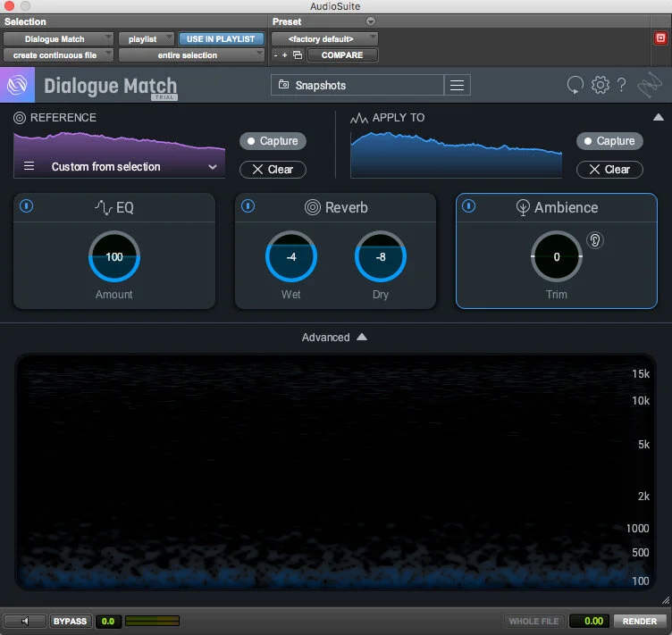Click the 0.0 input level field
This screenshot has height=635, width=672.
click(108, 621)
